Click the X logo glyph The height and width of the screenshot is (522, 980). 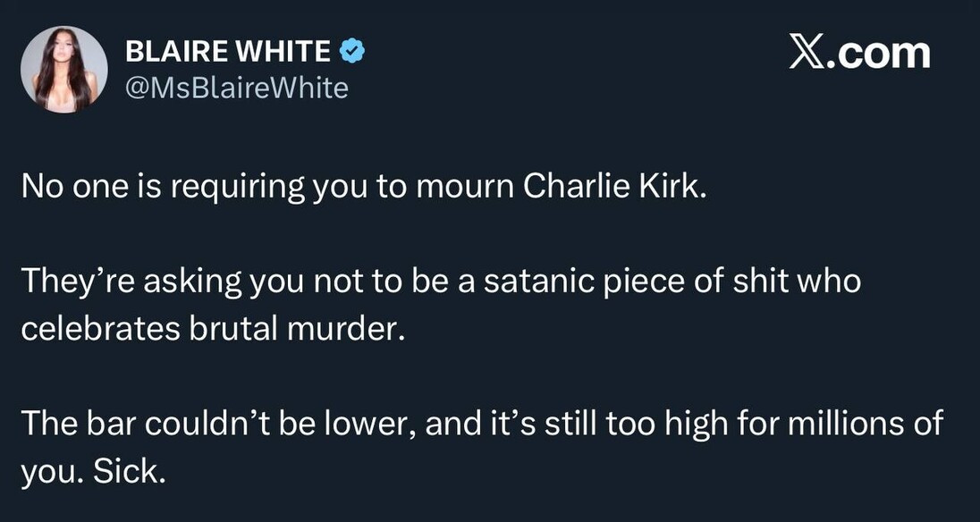(x=807, y=53)
